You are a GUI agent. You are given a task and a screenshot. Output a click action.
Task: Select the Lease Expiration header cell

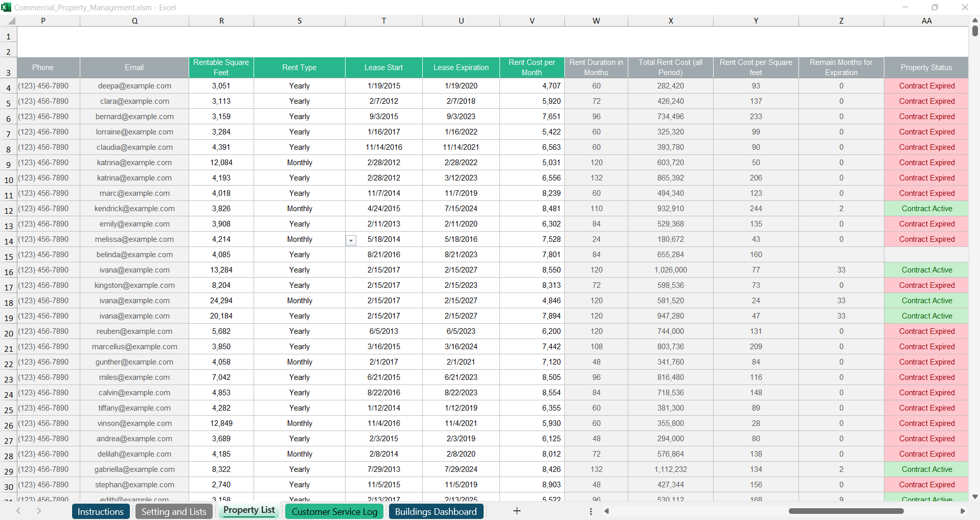point(461,67)
